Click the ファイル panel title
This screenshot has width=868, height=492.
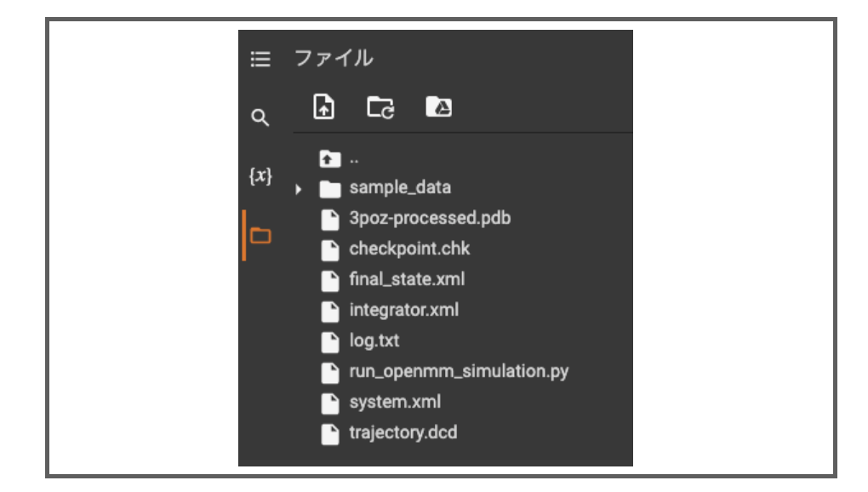334,58
